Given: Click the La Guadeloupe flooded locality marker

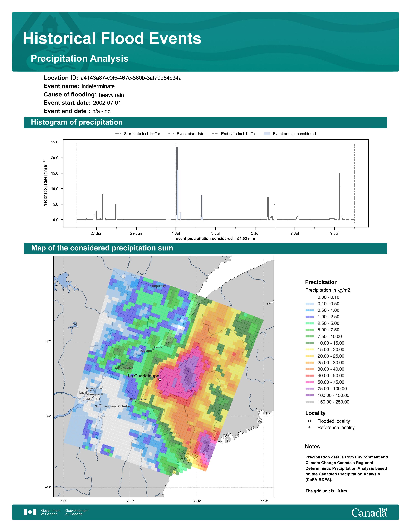Looking at the screenshot, I should 160,379.
